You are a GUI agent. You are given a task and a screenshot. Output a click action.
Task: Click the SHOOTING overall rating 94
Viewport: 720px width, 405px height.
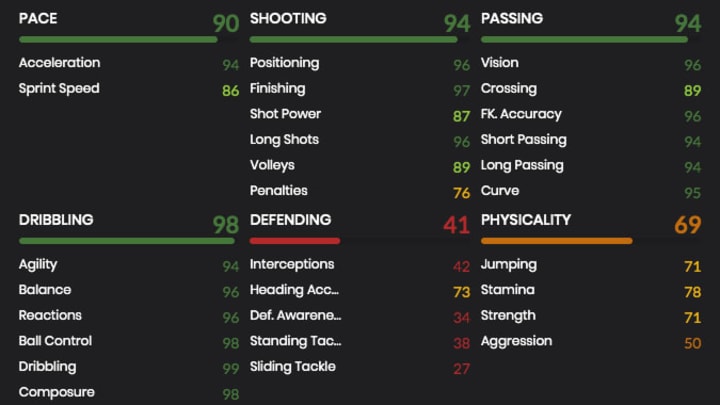click(457, 23)
